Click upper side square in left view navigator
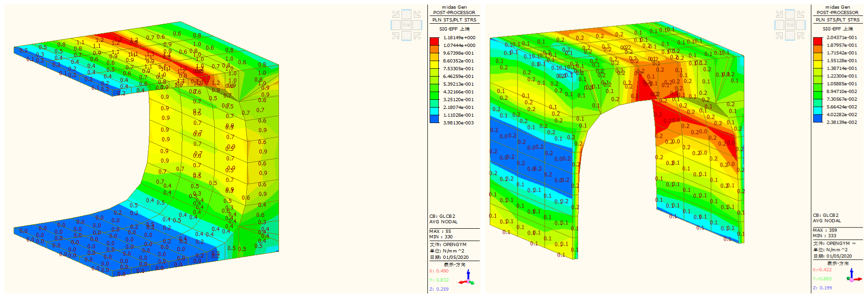 pyautogui.click(x=406, y=14)
